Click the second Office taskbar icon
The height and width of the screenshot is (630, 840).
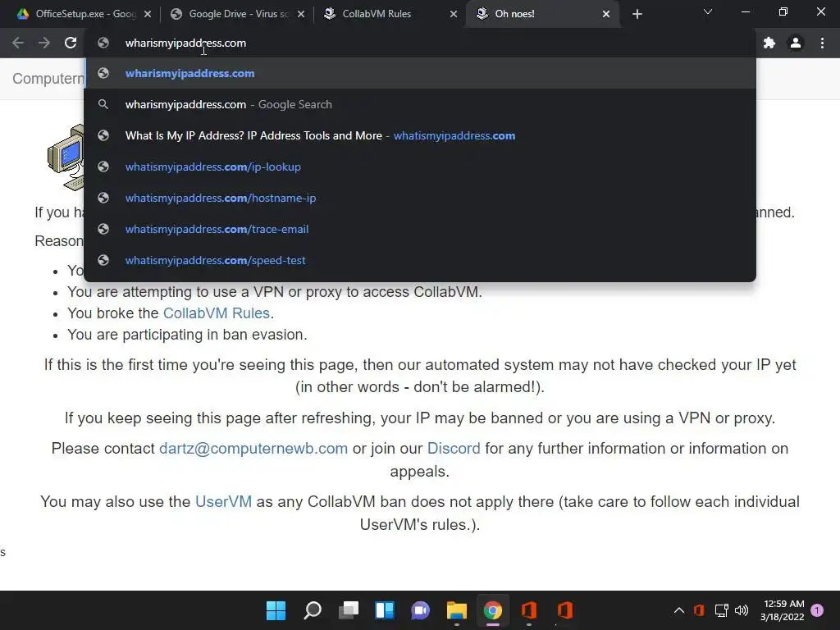[565, 610]
